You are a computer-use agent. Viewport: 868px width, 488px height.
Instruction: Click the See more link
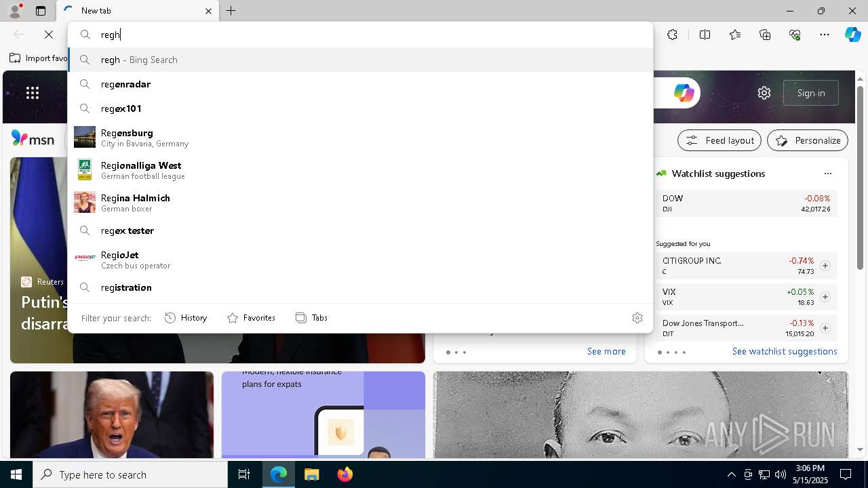pos(606,351)
